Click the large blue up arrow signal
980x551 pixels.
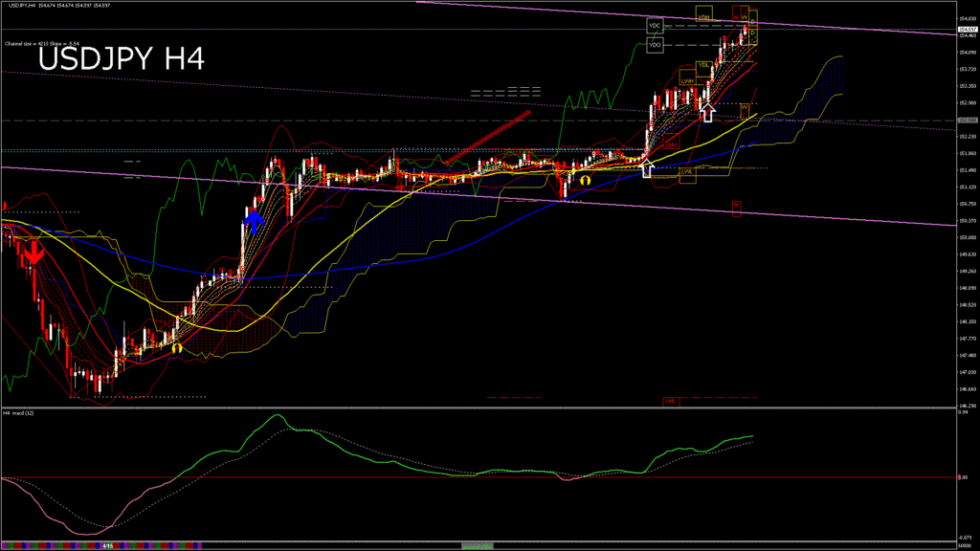254,219
